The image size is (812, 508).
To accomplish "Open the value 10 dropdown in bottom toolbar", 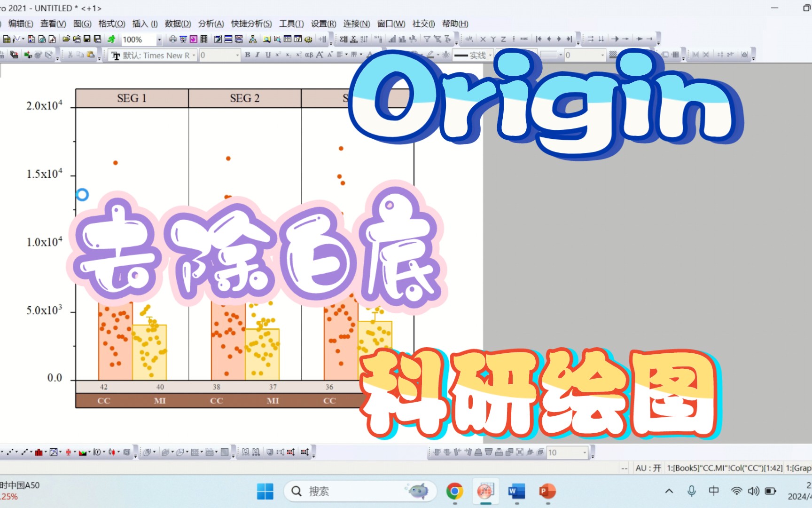I will click(585, 452).
